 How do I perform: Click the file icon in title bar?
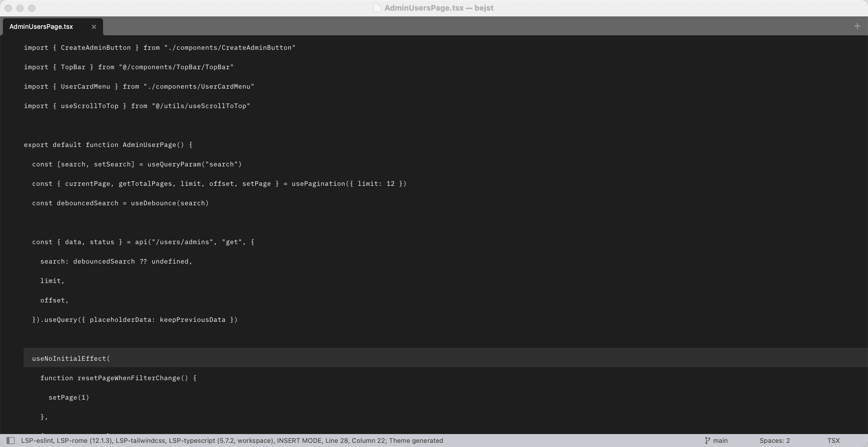click(x=377, y=8)
